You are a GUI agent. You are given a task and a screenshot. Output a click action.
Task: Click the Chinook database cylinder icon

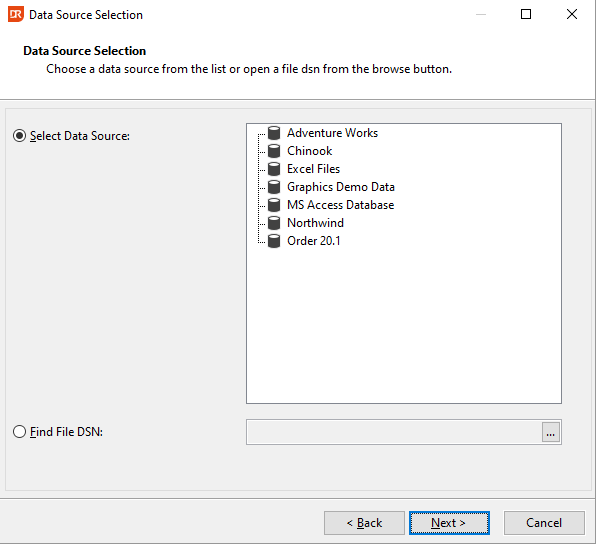tap(274, 151)
